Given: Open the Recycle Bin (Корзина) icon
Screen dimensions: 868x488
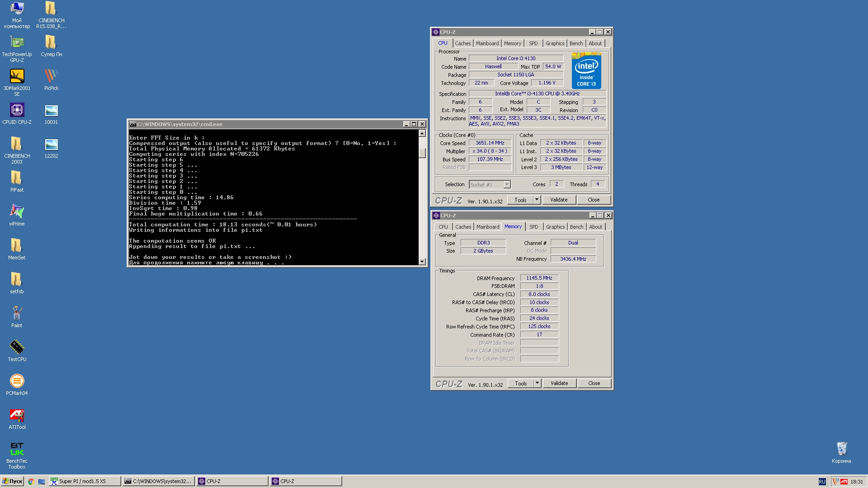Looking at the screenshot, I should pyautogui.click(x=841, y=452).
